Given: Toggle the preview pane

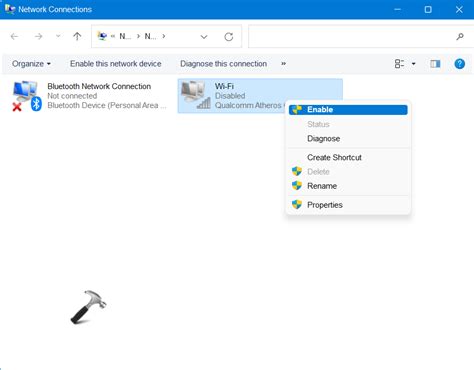Looking at the screenshot, I should coord(435,64).
